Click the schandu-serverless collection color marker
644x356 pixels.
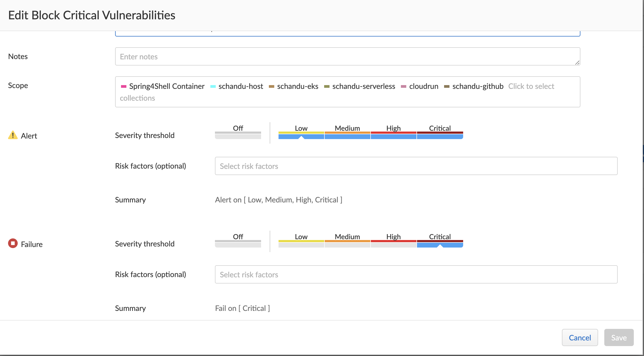point(327,86)
